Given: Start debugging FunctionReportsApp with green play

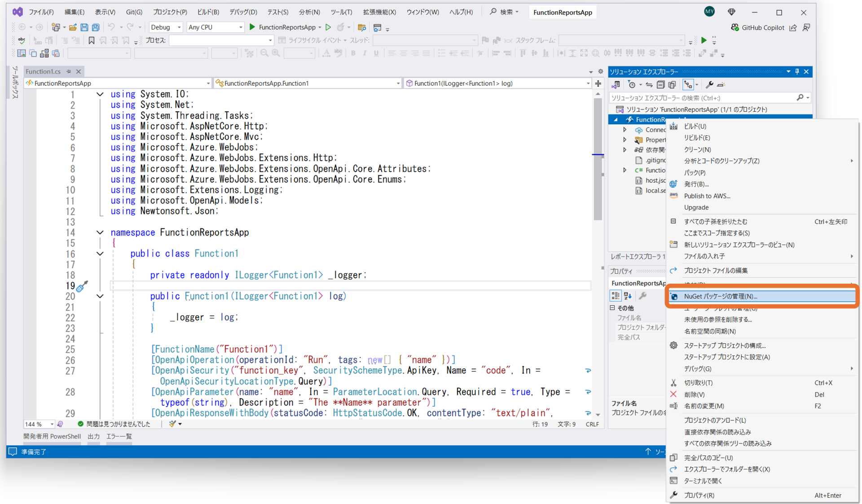Looking at the screenshot, I should click(x=252, y=27).
